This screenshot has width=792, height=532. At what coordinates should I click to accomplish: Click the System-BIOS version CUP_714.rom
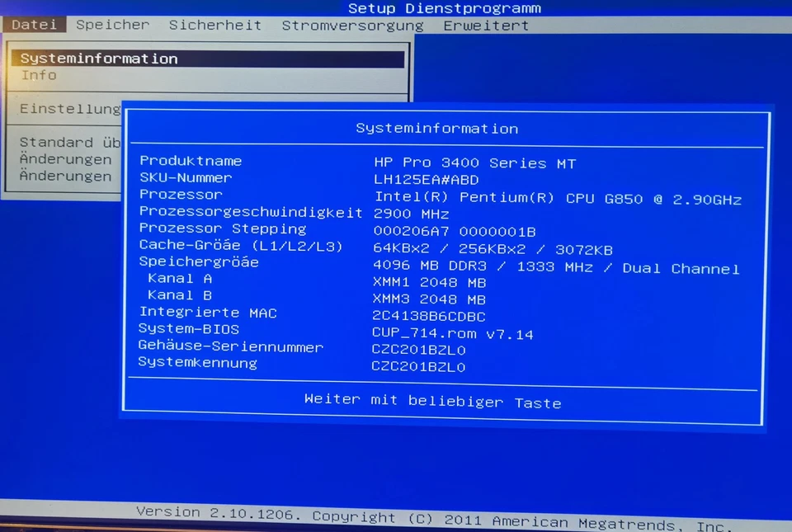coord(452,333)
